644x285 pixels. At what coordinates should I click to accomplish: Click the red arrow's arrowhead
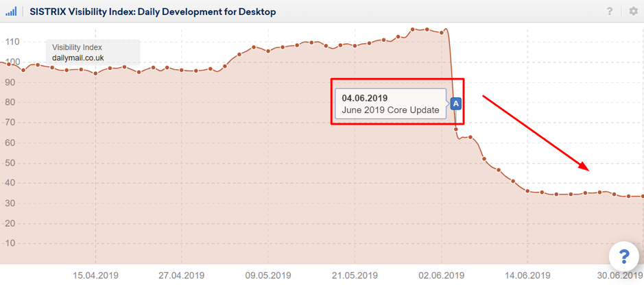(x=584, y=167)
